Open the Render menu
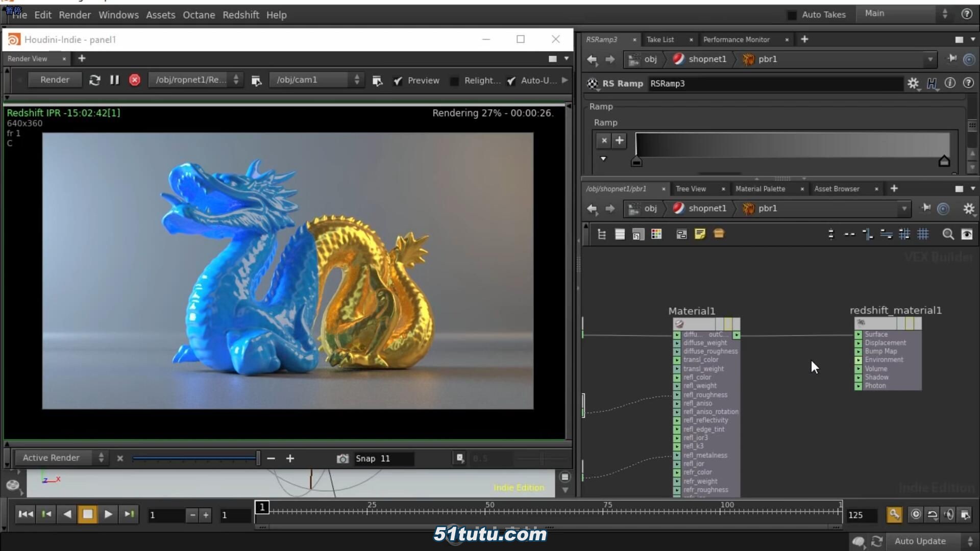 (75, 15)
